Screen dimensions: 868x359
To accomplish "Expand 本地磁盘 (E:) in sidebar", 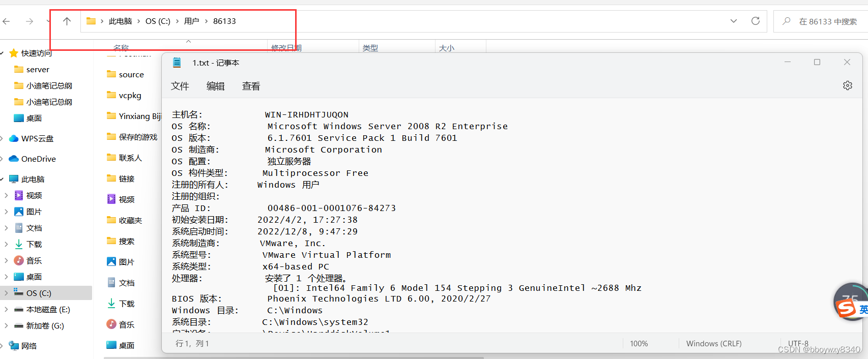I will [5, 309].
